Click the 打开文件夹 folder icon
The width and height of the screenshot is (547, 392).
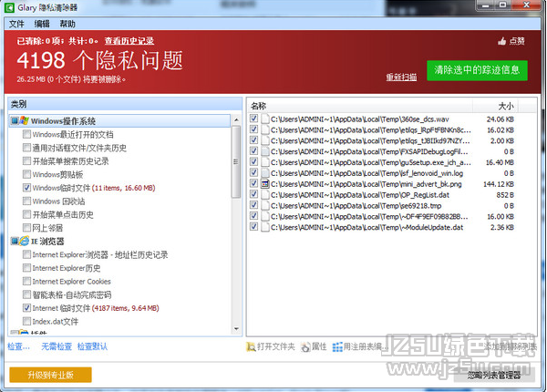click(x=251, y=346)
